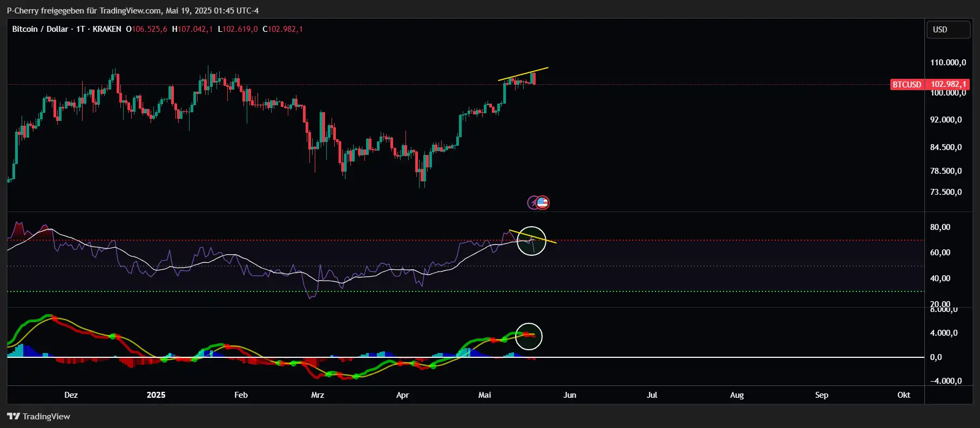The width and height of the screenshot is (980, 428).
Task: Click the Feb label on time axis
Action: point(241,395)
